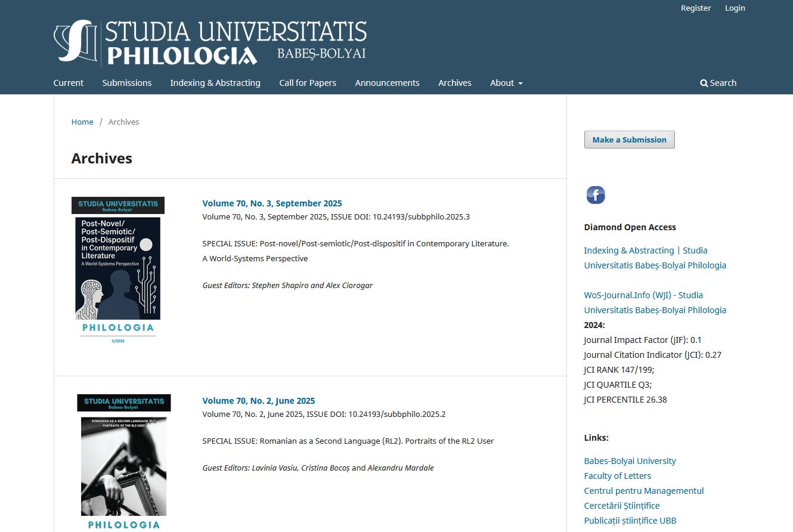
Task: Click ISSUE DOI line for subbphilo.2025.3
Action: tap(336, 216)
